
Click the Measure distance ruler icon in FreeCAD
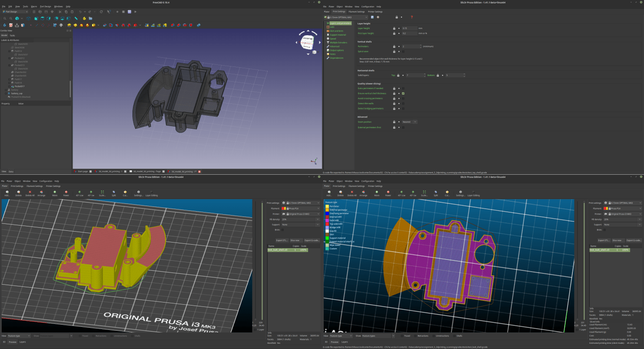(76, 18)
